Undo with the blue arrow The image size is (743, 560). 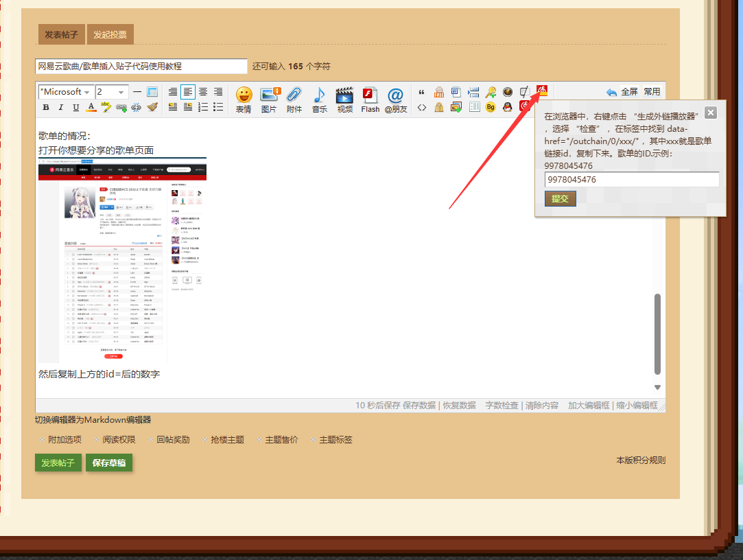611,92
